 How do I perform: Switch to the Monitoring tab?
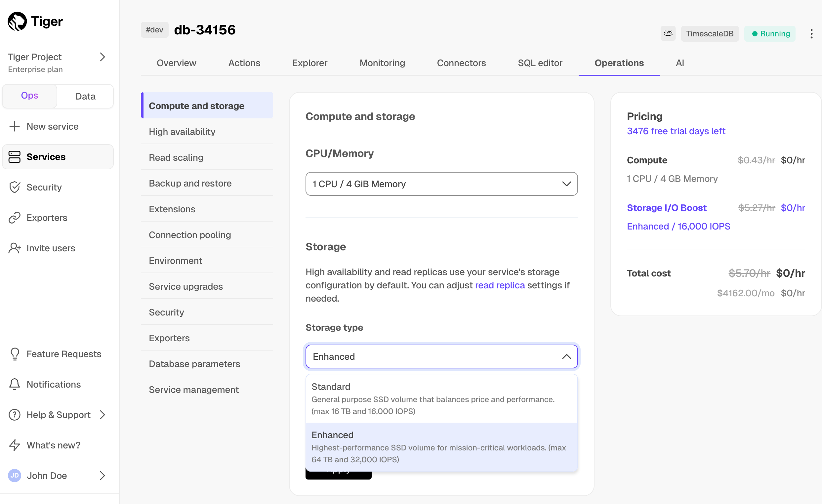(382, 63)
